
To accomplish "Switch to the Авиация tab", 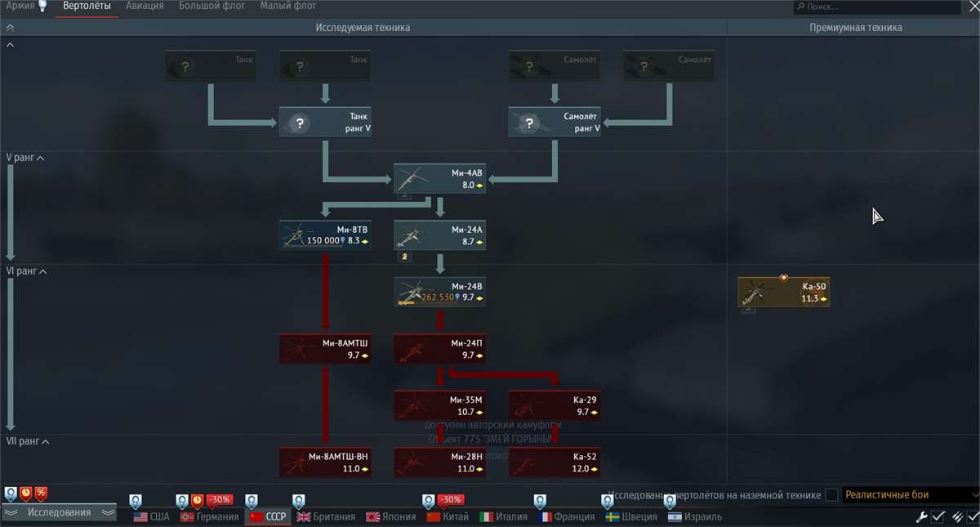I will pyautogui.click(x=145, y=5).
